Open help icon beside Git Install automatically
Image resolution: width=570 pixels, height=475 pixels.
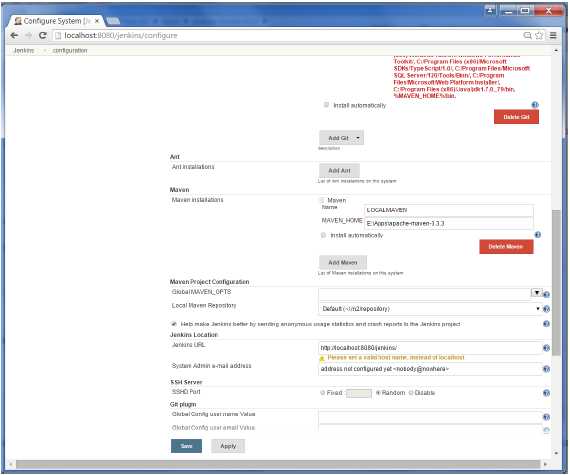[535, 105]
